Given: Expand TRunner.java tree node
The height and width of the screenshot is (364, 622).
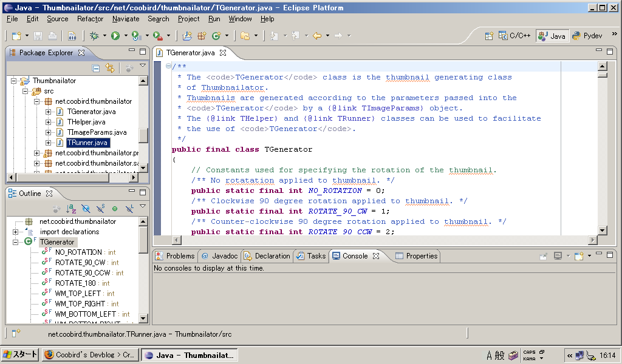Looking at the screenshot, I should (x=48, y=143).
